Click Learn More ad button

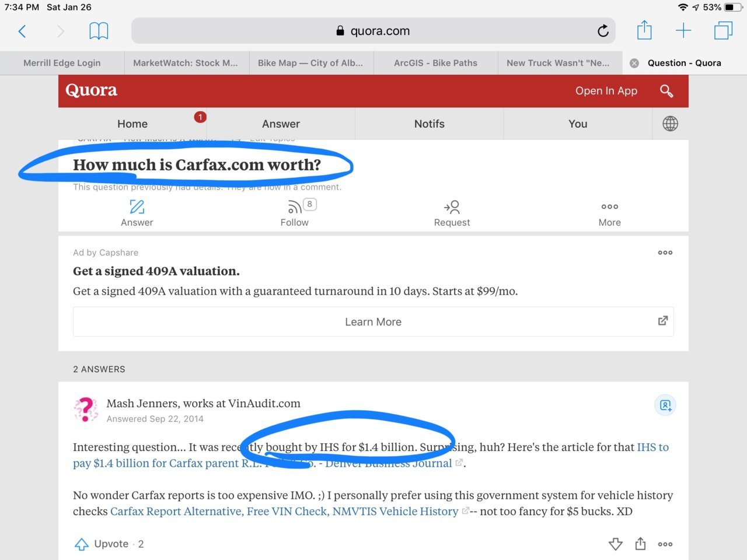pyautogui.click(x=373, y=321)
